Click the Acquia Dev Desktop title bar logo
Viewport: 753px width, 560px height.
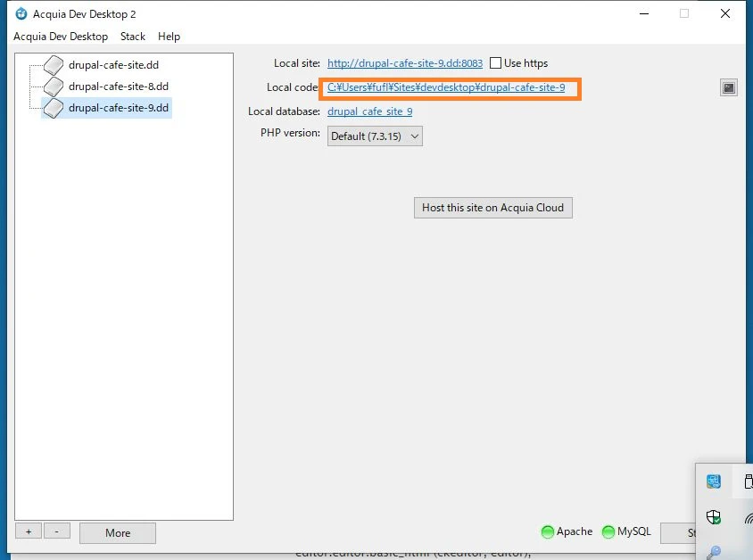click(x=21, y=14)
